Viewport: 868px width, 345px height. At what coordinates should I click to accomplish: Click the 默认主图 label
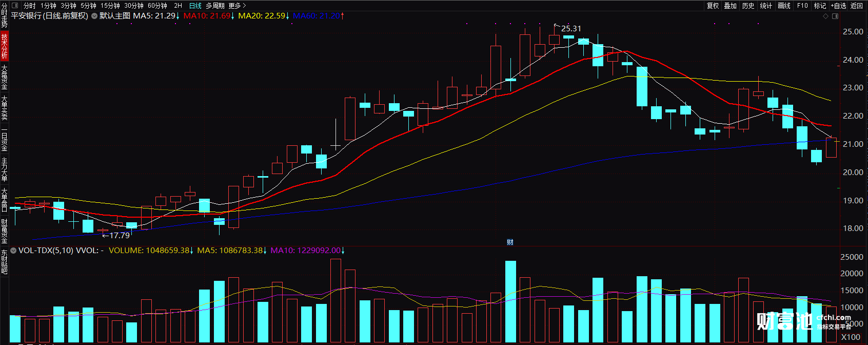click(x=115, y=16)
